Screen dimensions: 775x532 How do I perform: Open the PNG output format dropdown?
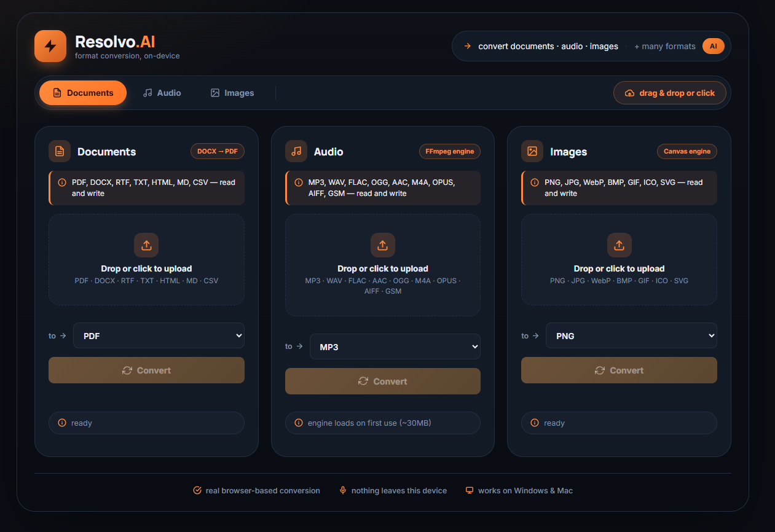click(631, 336)
